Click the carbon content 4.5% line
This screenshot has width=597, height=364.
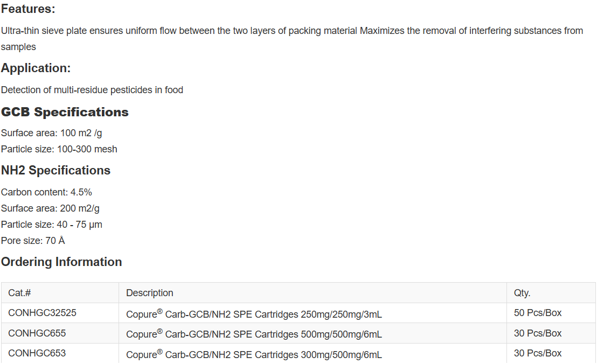(47, 192)
